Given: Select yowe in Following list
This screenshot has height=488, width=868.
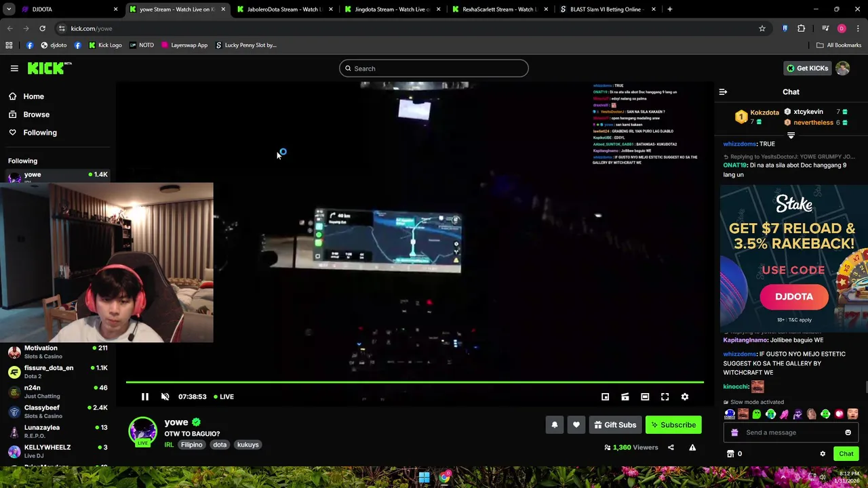Looking at the screenshot, I should [x=58, y=176].
